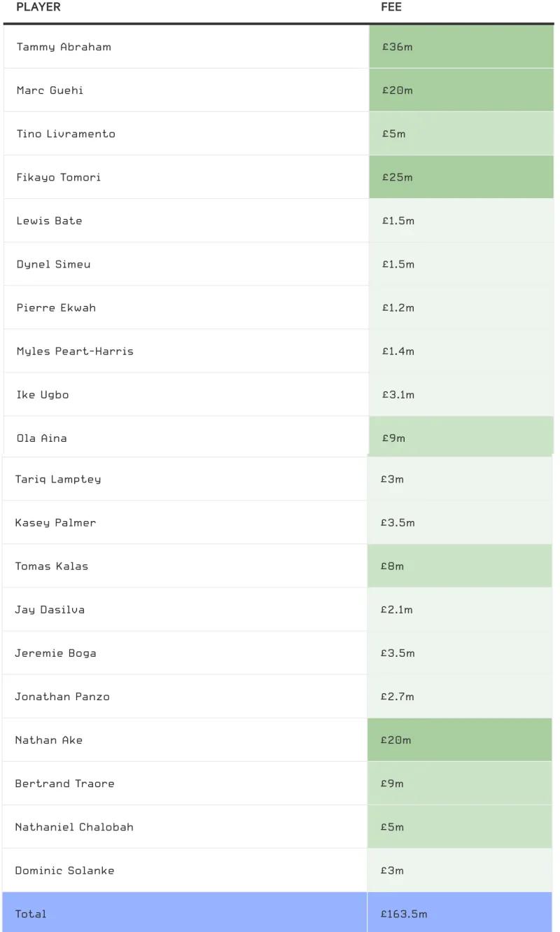Click Tomas Kalas's £8m fee cell
The height and width of the screenshot is (932, 560).
point(393,566)
